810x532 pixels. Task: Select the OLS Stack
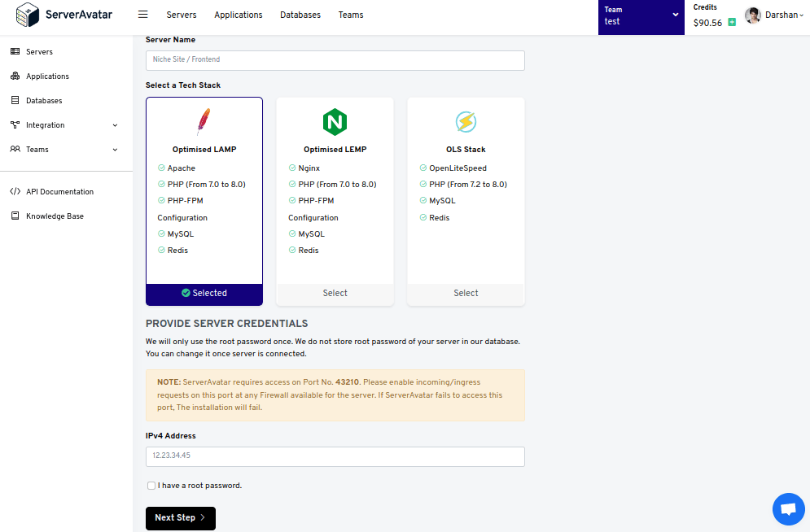pos(466,294)
